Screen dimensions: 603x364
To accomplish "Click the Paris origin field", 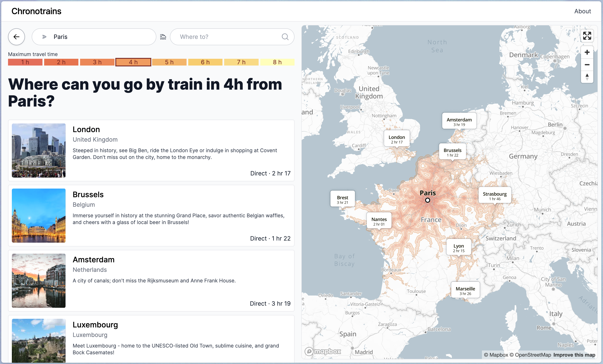I will 98,37.
